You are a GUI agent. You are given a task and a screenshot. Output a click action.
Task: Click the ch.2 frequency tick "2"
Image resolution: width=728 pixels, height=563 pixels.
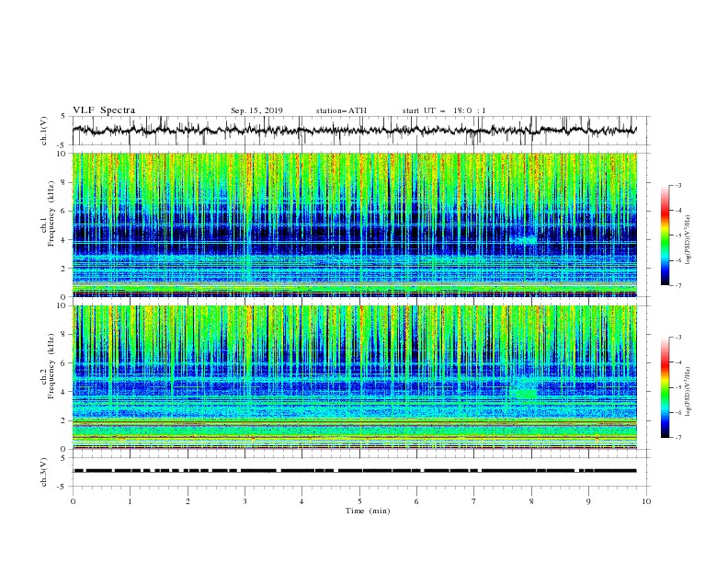(x=63, y=420)
